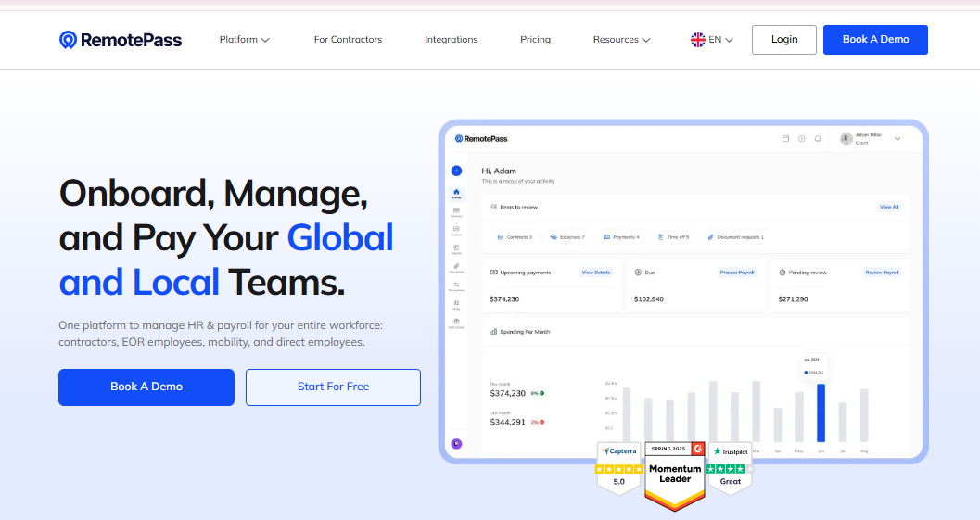This screenshot has width=980, height=520.
Task: Open the EN language dropdown
Action: point(712,39)
